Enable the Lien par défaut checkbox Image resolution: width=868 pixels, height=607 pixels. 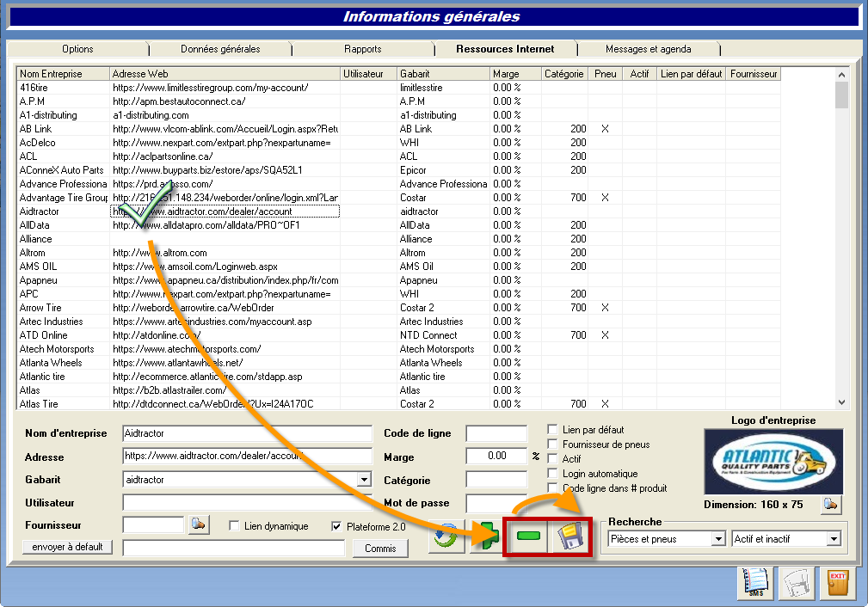click(552, 429)
